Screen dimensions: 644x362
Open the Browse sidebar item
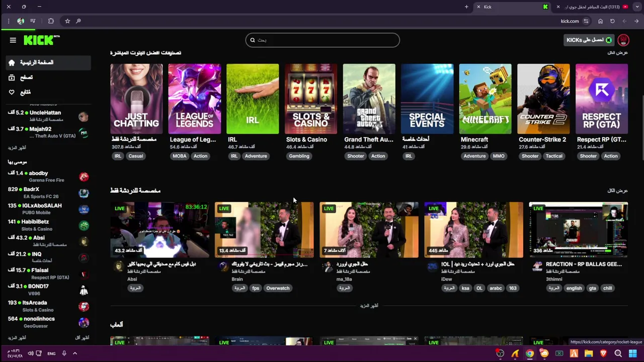pyautogui.click(x=49, y=77)
